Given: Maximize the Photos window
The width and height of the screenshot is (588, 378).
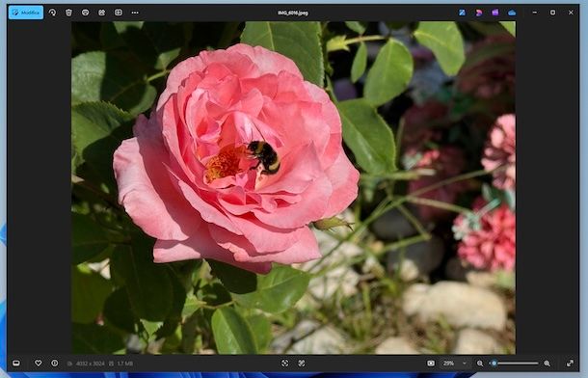Looking at the screenshot, I should (x=552, y=13).
